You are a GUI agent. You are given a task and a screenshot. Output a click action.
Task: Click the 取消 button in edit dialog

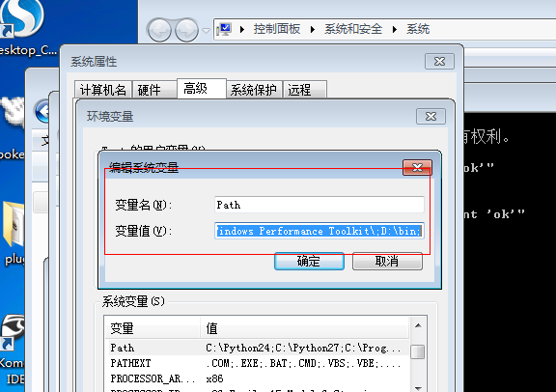[387, 261]
